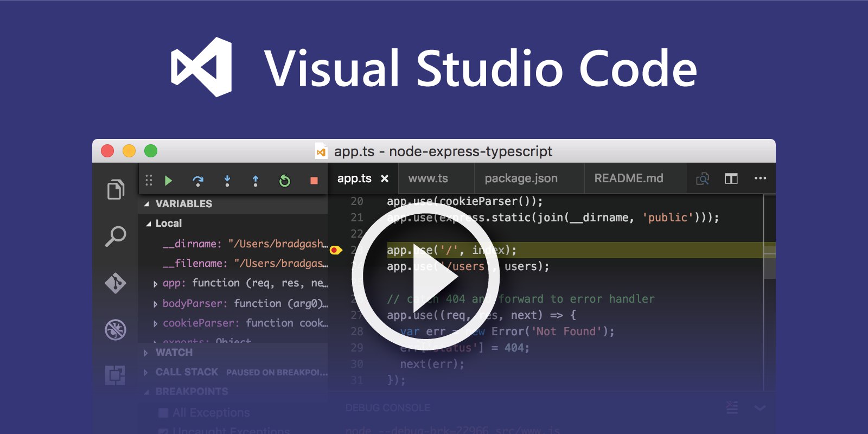Click the Step Into debug button
Viewport: 868px width, 434px height.
(x=227, y=181)
